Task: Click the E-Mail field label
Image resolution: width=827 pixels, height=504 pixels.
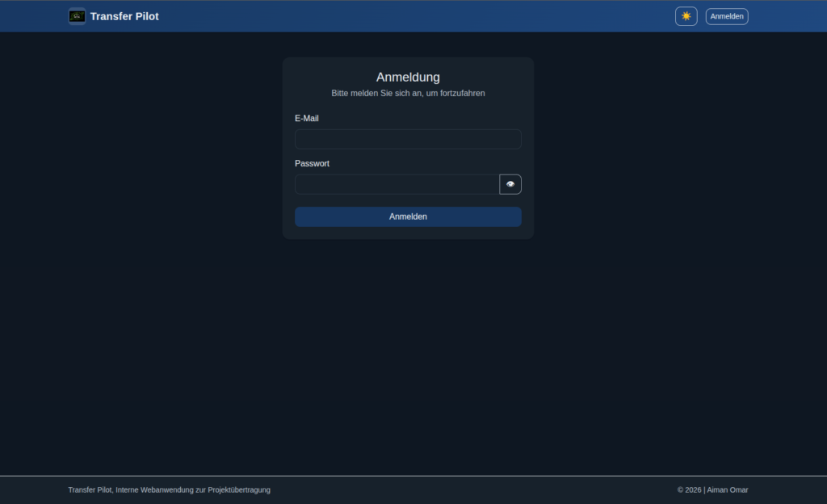Action: point(306,119)
